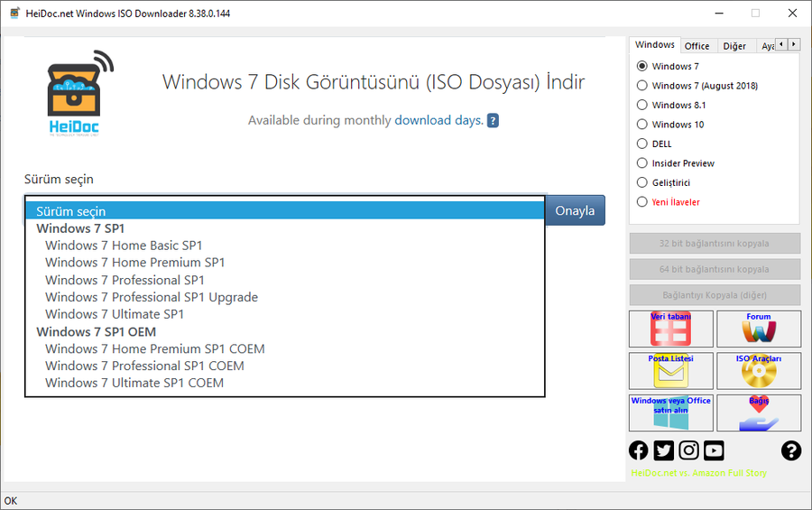This screenshot has height=510, width=812.
Task: Select the DELL radio button
Action: point(642,144)
